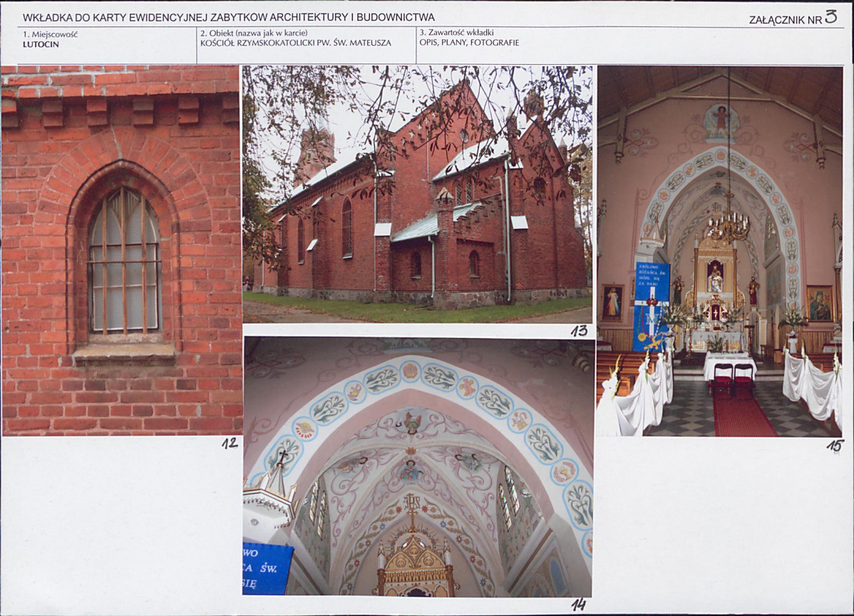Click the handwritten number 13 caption

579,331
